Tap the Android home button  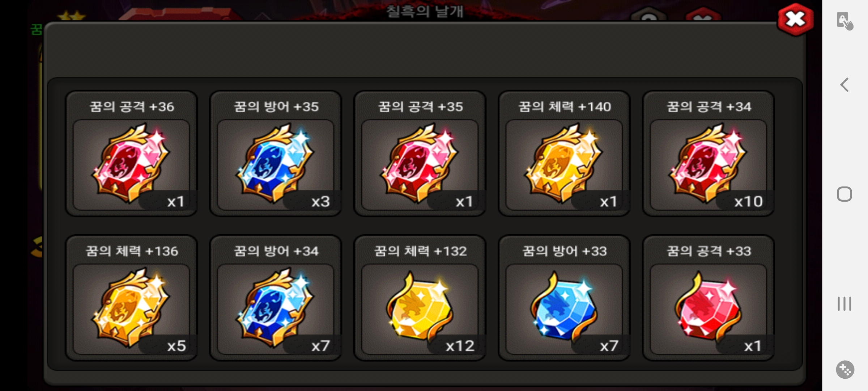pos(844,194)
